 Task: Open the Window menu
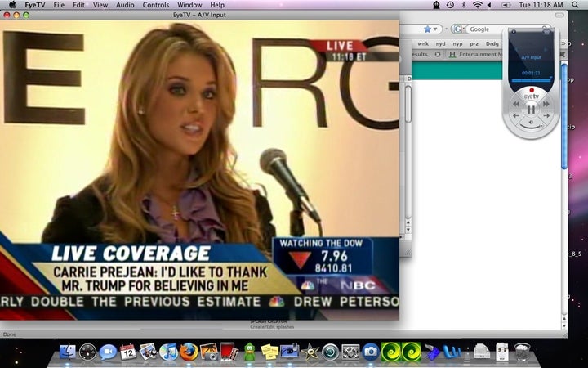click(x=189, y=5)
